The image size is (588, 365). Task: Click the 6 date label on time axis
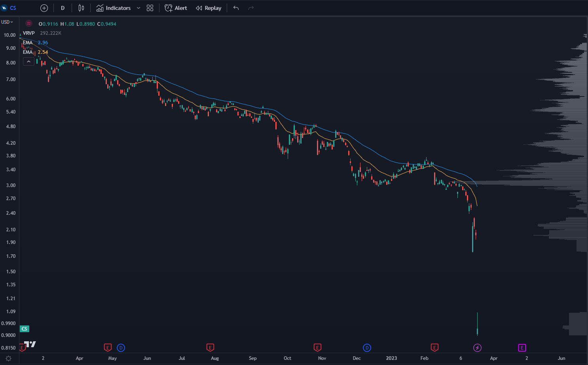(x=461, y=358)
